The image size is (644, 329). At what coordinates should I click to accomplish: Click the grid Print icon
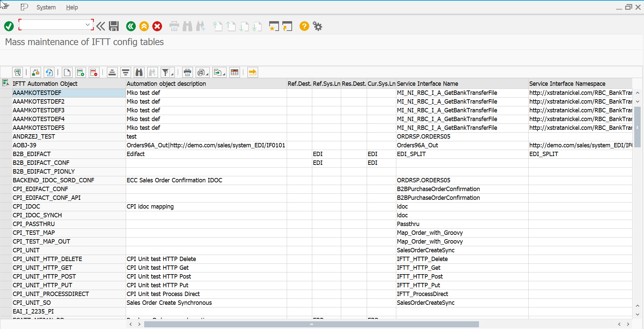(188, 72)
